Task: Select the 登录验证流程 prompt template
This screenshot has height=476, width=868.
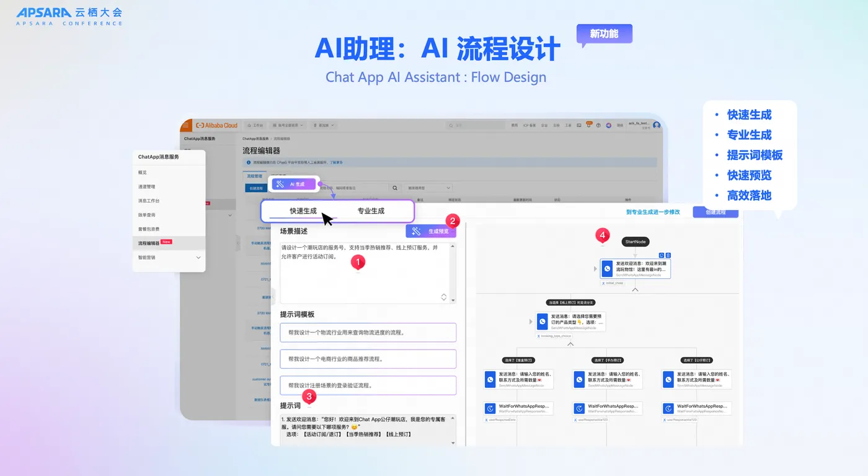Action: [368, 386]
